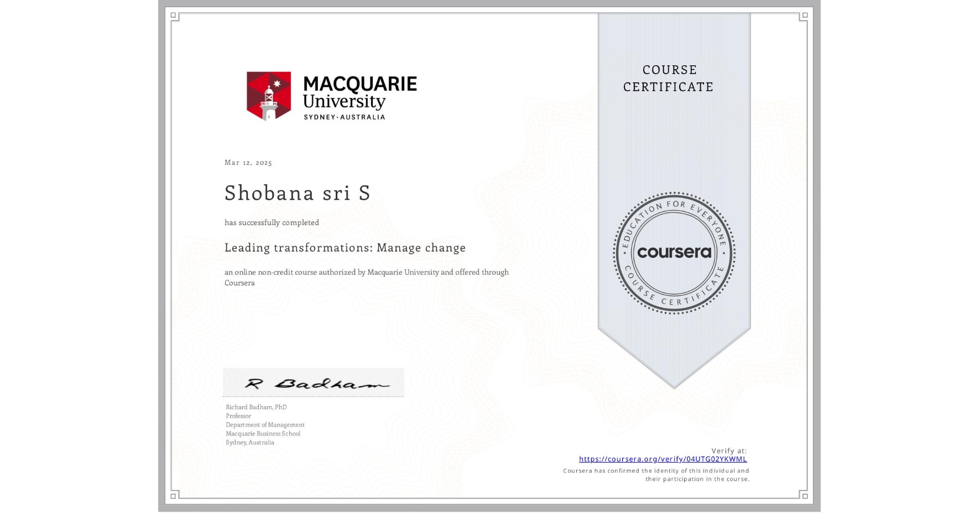Click the date 'Mar 12, 2025'
The width and height of the screenshot is (980, 513).
click(248, 162)
